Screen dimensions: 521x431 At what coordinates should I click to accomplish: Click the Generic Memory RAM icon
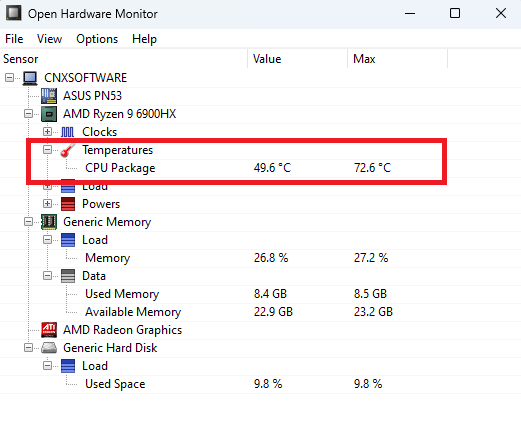49,222
